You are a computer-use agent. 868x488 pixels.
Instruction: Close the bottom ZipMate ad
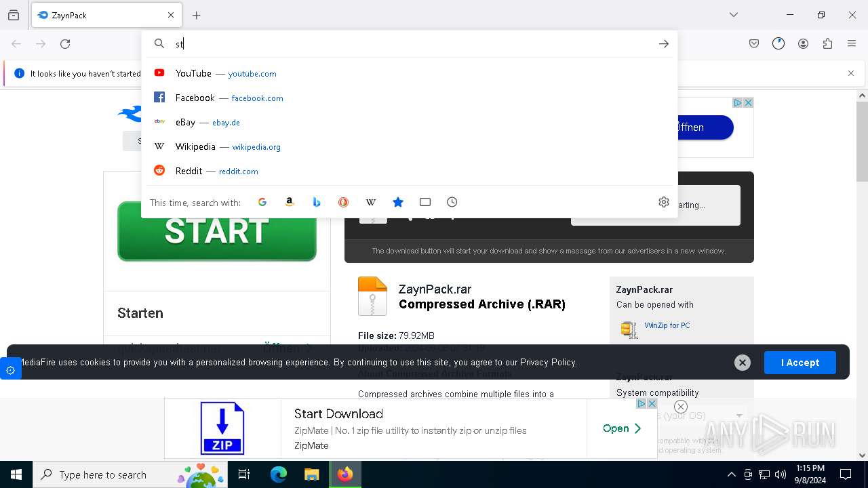[652, 403]
